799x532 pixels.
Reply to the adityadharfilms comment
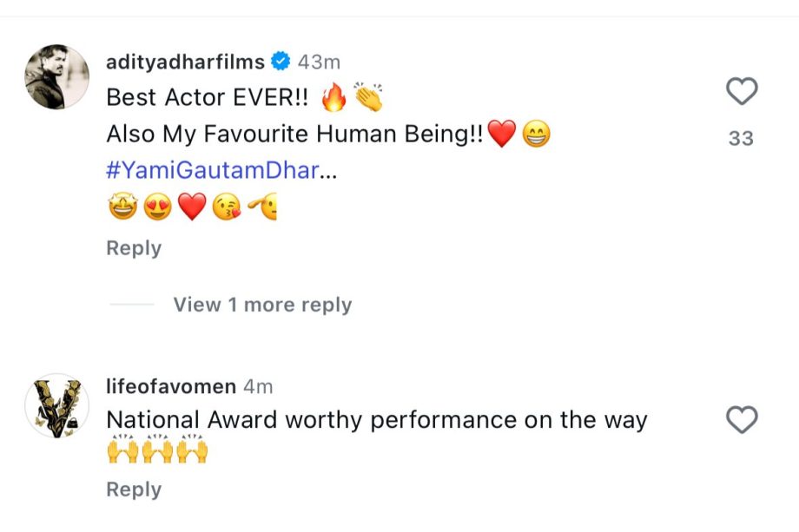coord(134,248)
